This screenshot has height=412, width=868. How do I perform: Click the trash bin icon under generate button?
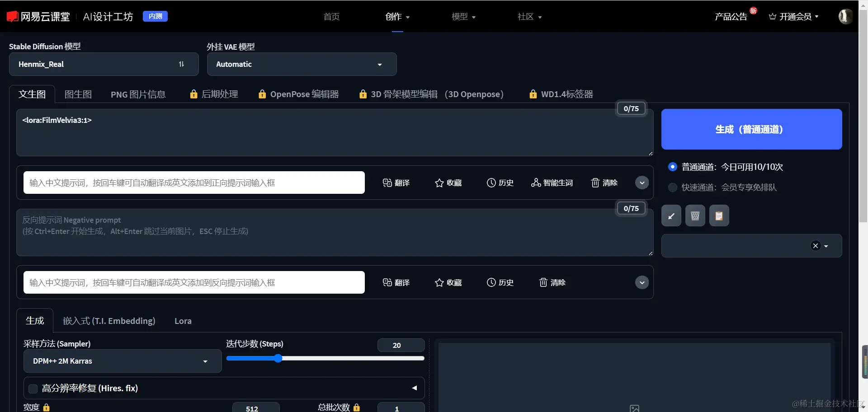click(695, 215)
